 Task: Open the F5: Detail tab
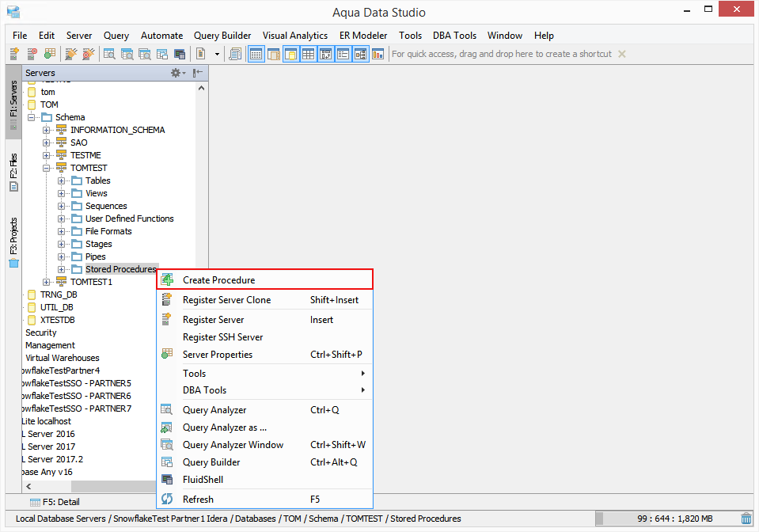(x=55, y=501)
